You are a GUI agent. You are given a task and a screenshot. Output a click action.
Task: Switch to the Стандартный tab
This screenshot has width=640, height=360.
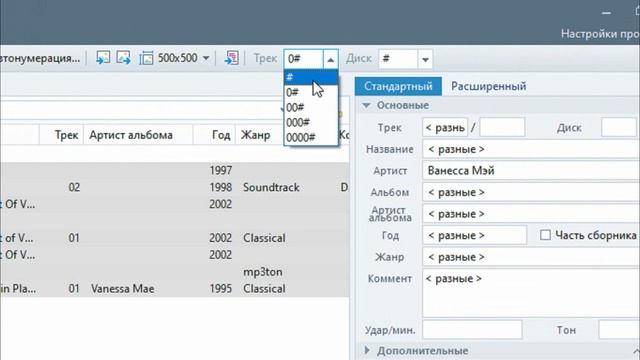398,86
